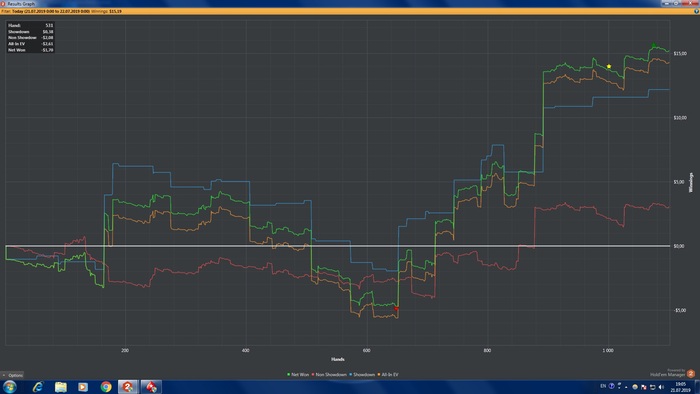
Task: Click the yellow star marker on graph
Action: pyautogui.click(x=608, y=66)
